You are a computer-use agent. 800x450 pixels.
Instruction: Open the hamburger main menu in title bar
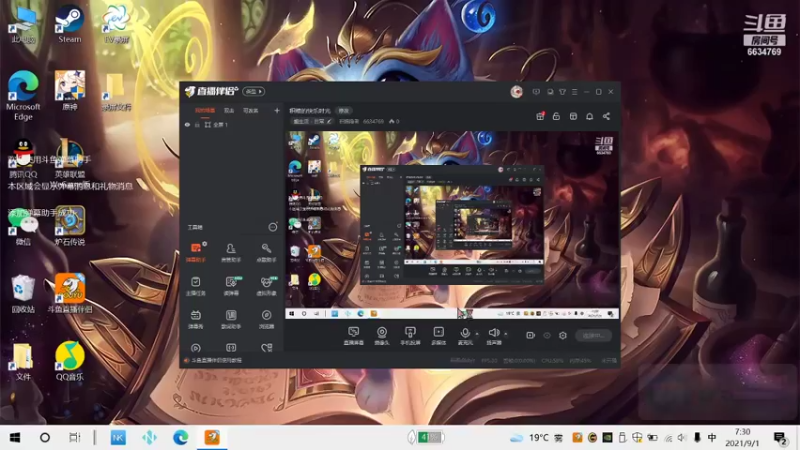click(574, 92)
